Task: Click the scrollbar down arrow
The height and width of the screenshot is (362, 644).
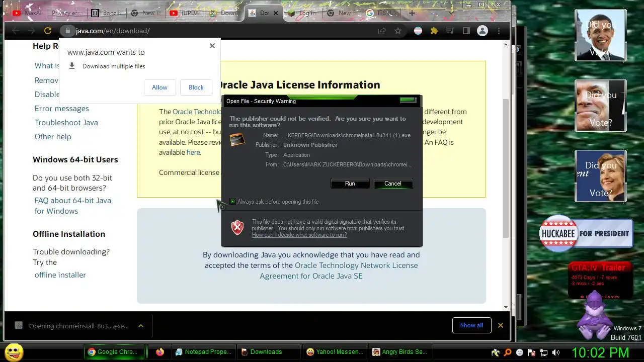Action: (506, 307)
